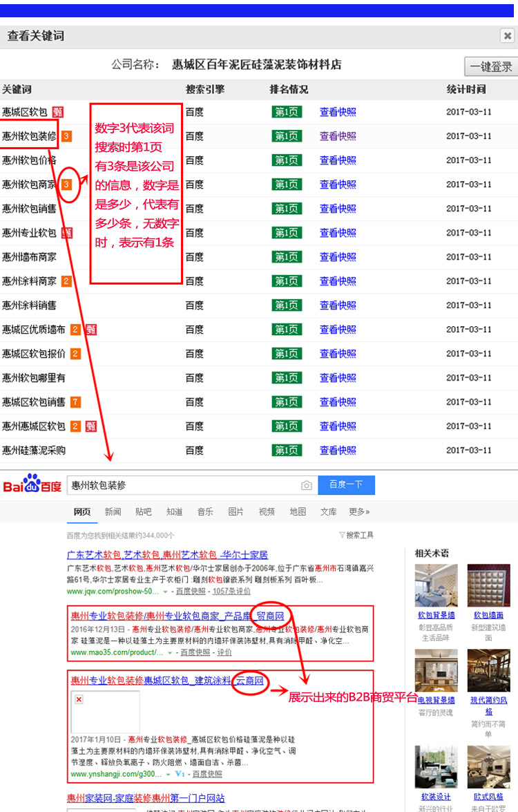518x812 pixels.
Task: Open the 贸商网 search result title
Action: coord(178,616)
